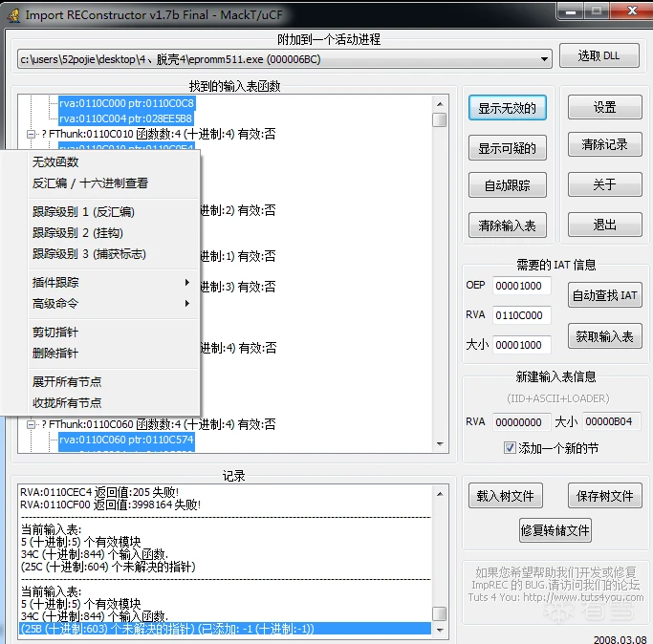Open 设置 options
Image resolution: width=653 pixels, height=644 pixels.
(604, 107)
